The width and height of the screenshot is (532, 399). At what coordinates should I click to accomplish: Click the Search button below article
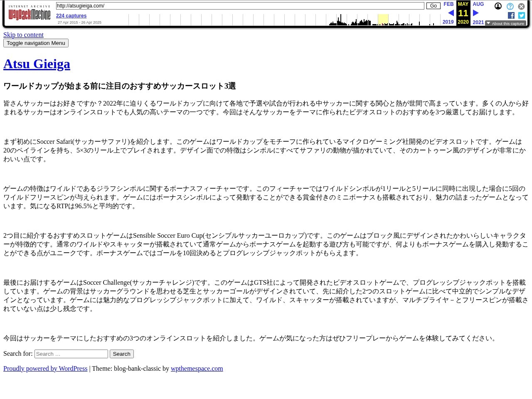[x=121, y=354]
